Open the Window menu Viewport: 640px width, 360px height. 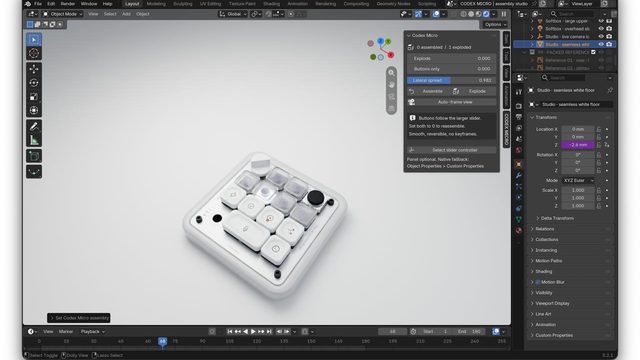[89, 4]
